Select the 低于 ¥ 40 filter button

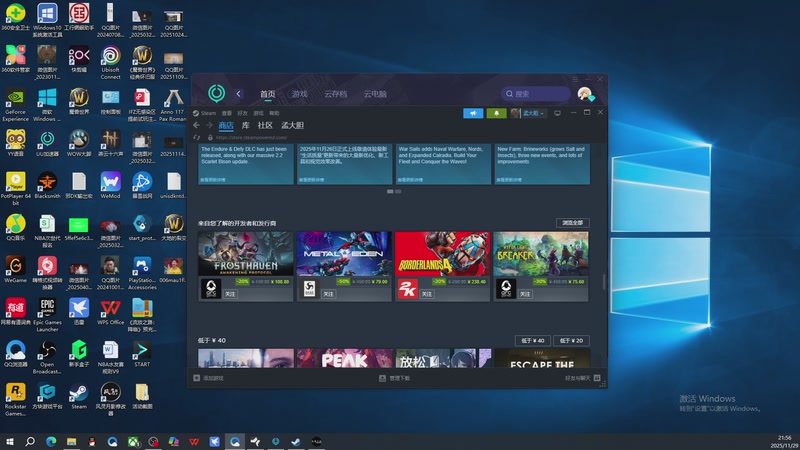[x=533, y=340]
